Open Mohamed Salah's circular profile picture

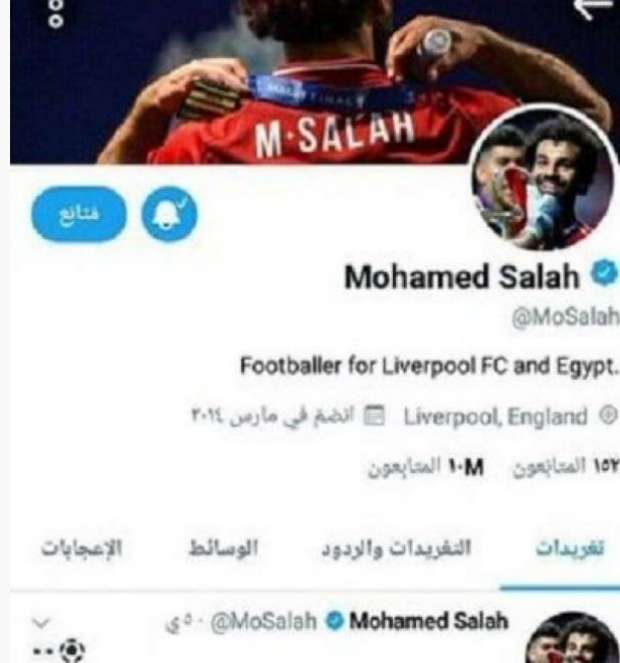[543, 178]
